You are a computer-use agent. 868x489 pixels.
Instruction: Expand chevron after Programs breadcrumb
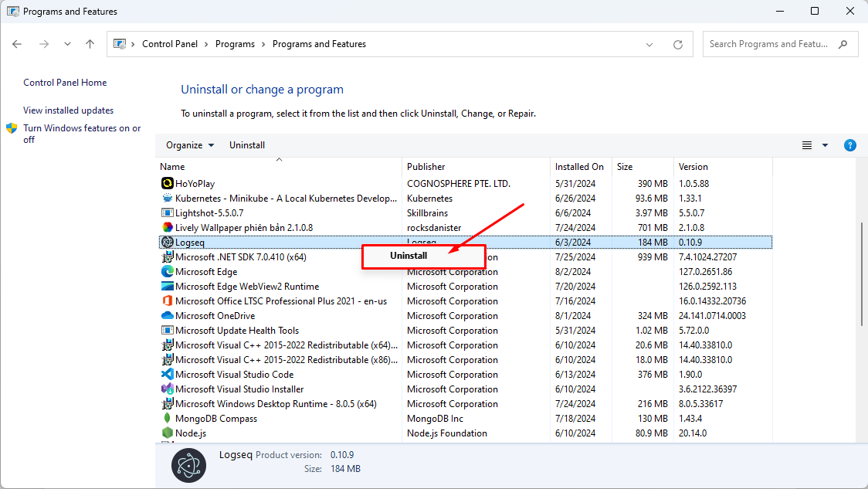click(x=263, y=44)
